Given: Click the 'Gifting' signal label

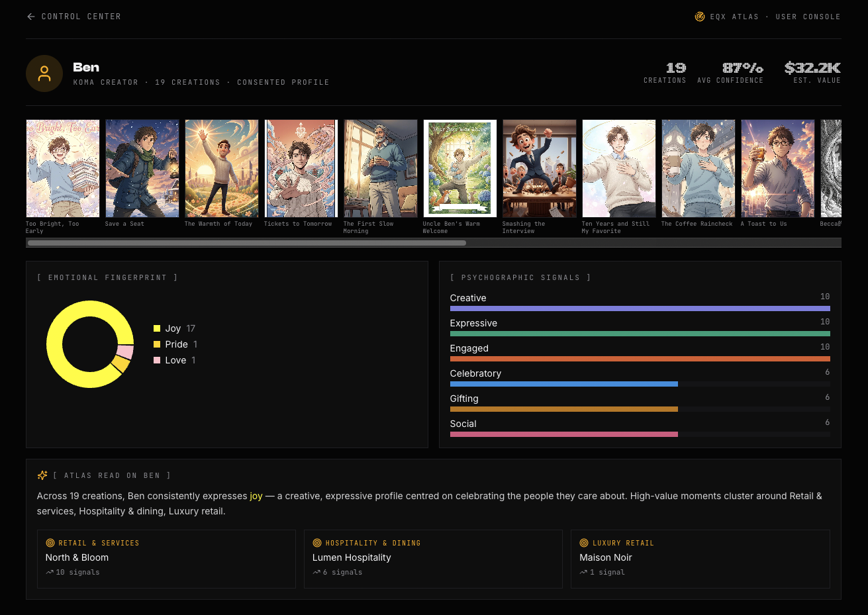Looking at the screenshot, I should 464,399.
